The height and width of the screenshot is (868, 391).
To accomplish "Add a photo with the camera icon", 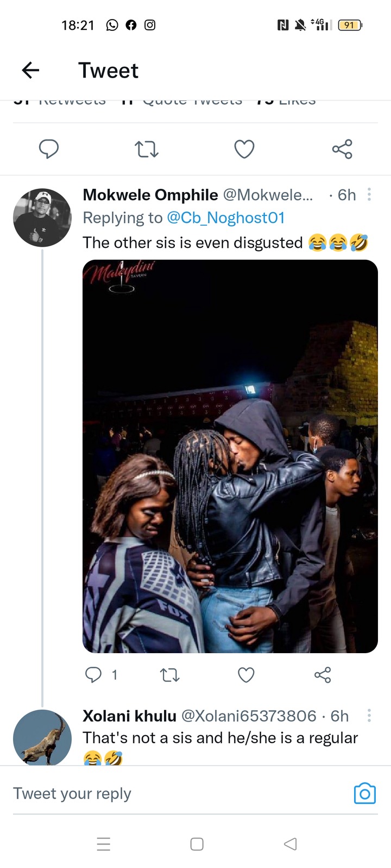I will coord(365,794).
